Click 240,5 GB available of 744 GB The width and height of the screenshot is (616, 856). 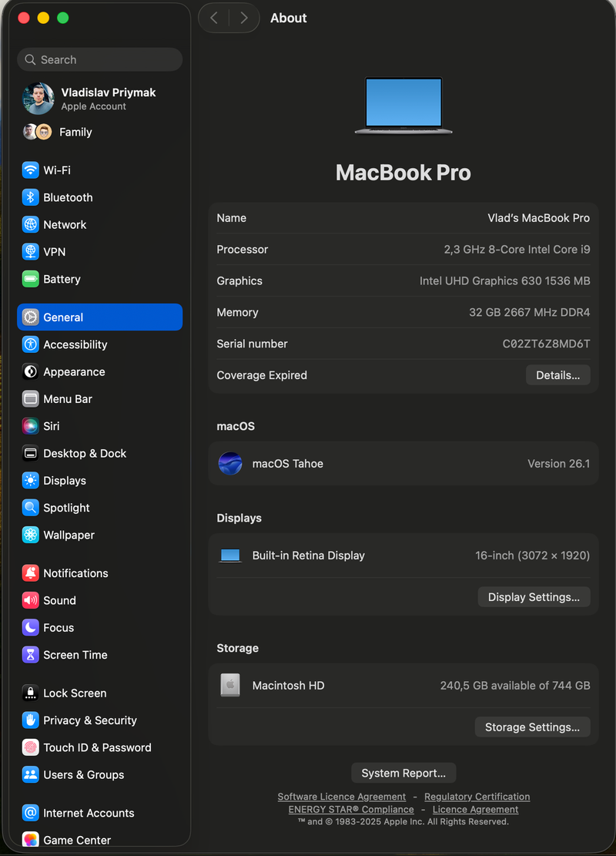pos(515,685)
